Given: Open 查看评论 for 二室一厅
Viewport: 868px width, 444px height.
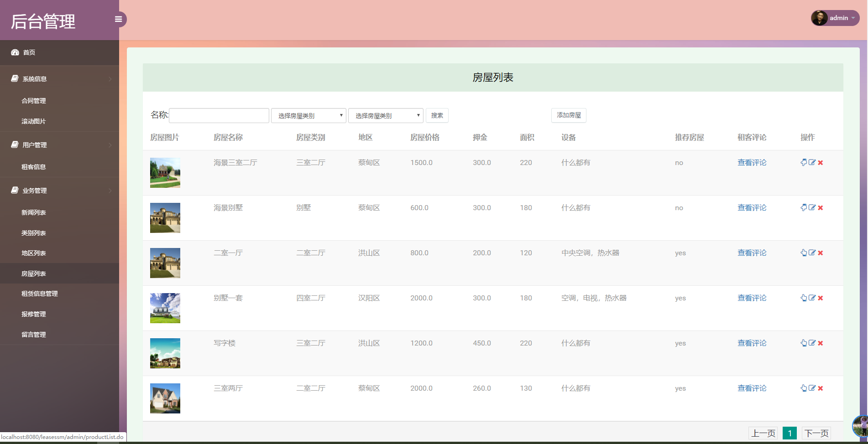Looking at the screenshot, I should (752, 253).
